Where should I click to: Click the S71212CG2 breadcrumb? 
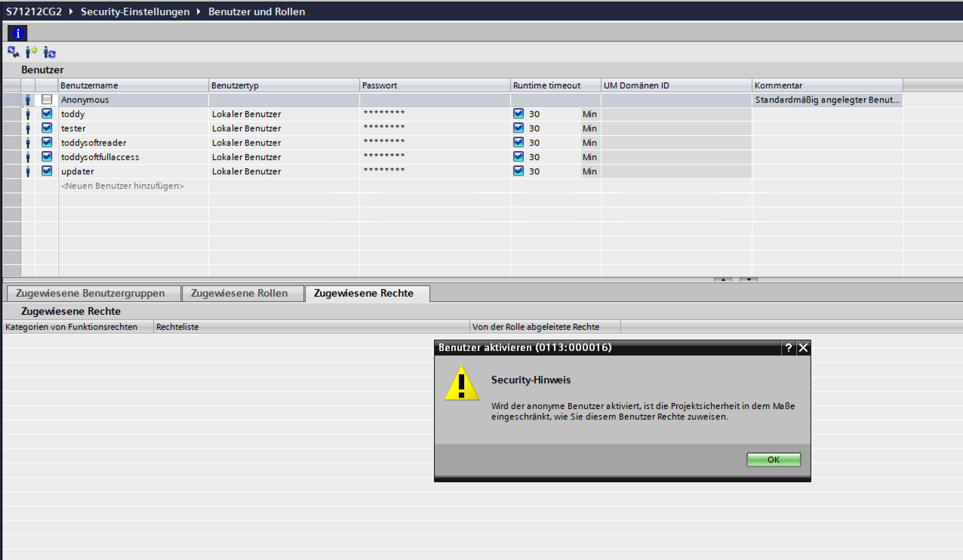click(x=34, y=12)
